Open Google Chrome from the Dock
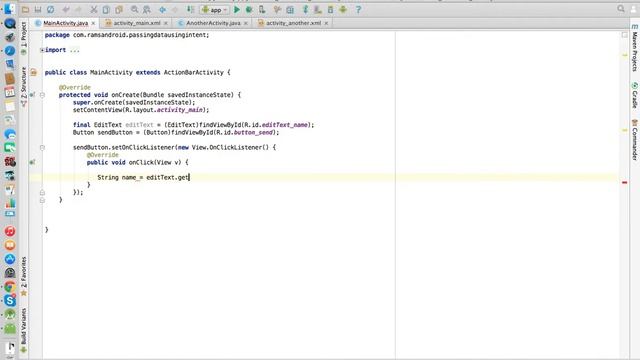This screenshot has height=360, width=640. (10, 287)
